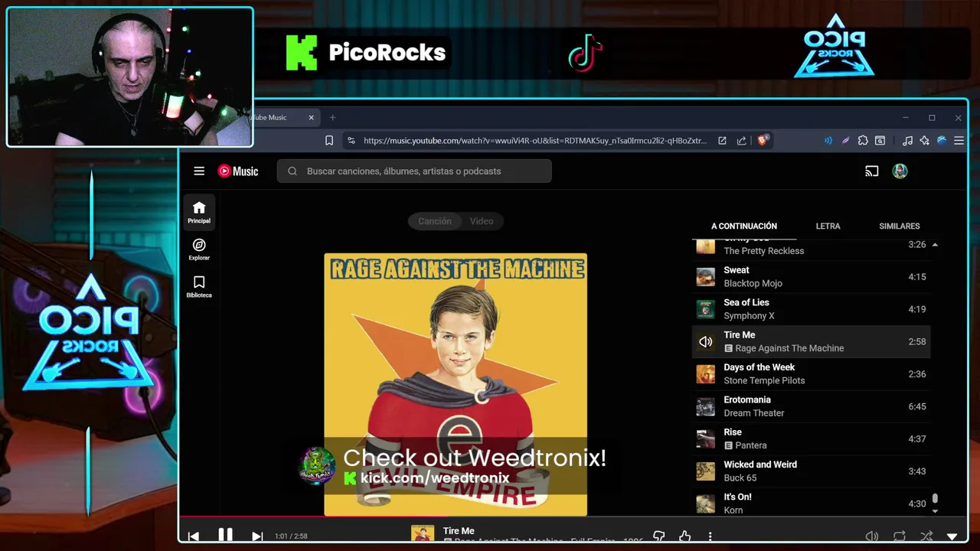The height and width of the screenshot is (551, 980).
Task: Click in the search songs field
Action: point(414,171)
